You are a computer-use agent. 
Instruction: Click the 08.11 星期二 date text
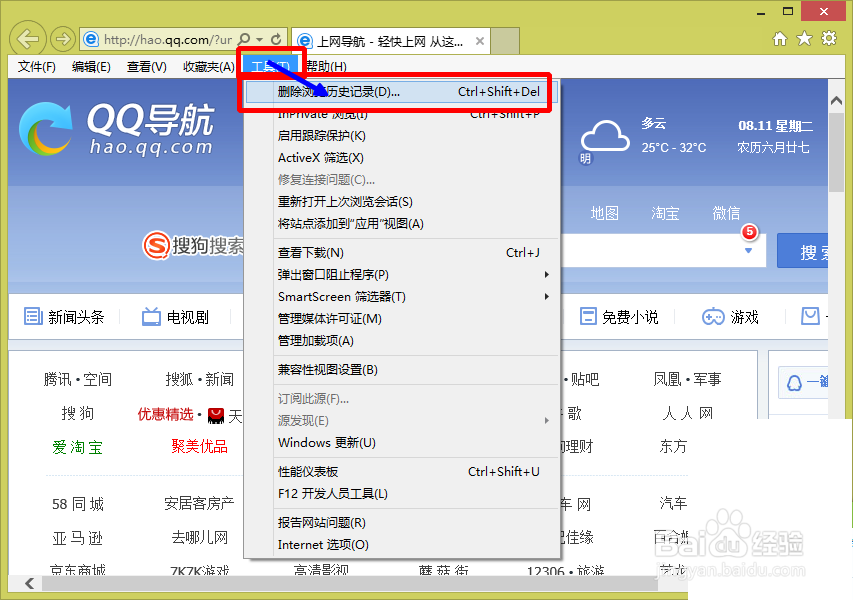pos(776,126)
